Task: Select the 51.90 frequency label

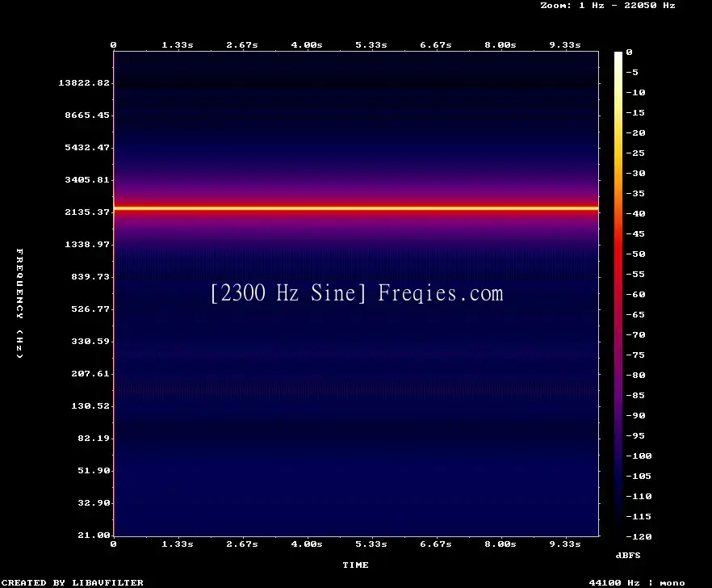Action: click(94, 470)
